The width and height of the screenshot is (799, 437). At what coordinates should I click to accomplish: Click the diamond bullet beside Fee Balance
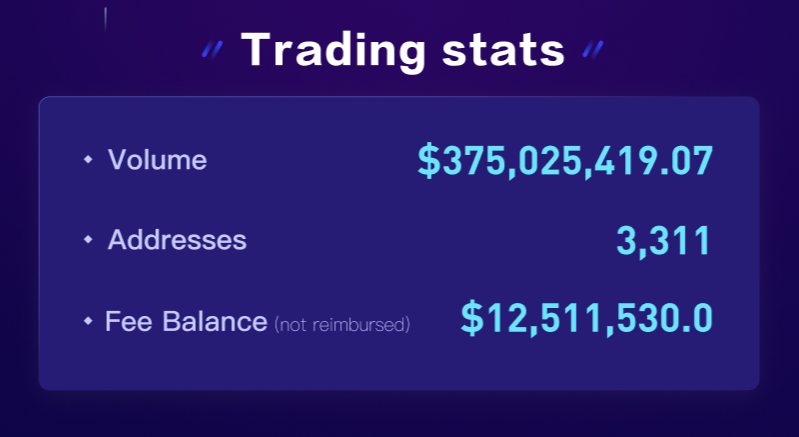(x=88, y=321)
